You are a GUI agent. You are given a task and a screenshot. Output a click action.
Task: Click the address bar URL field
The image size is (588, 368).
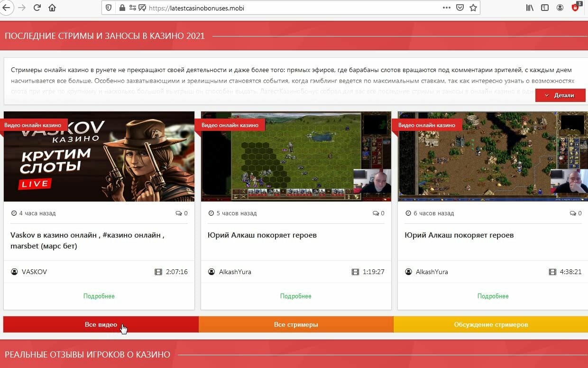coord(285,8)
